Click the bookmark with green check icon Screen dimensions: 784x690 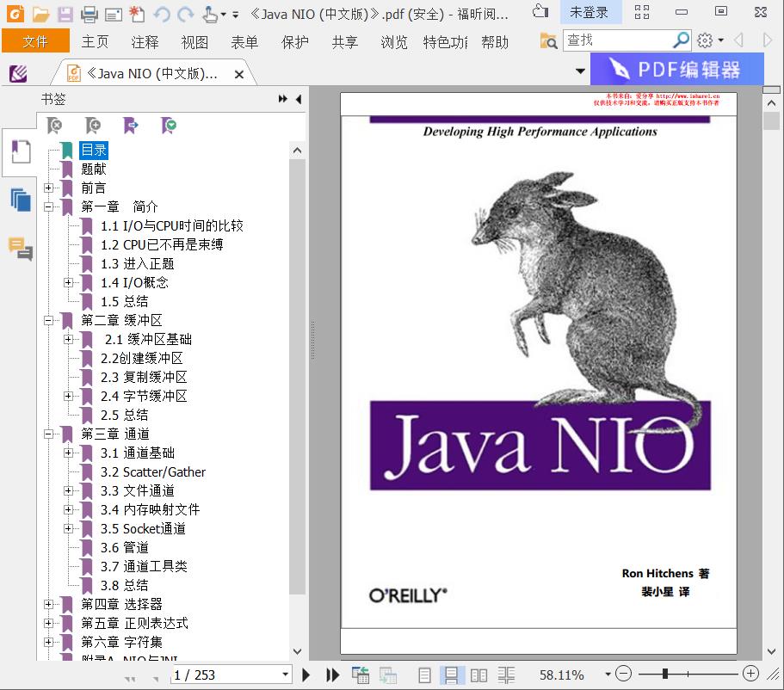point(169,126)
